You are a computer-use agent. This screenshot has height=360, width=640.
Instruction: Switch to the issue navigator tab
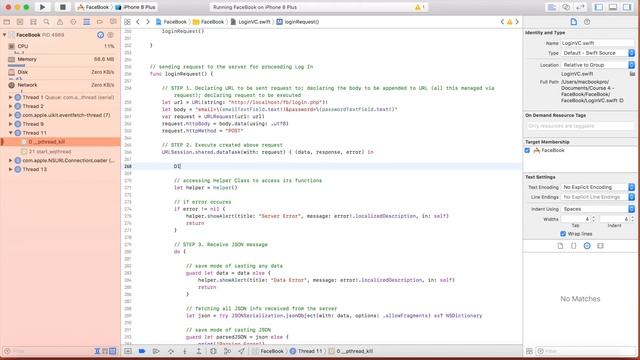[x=60, y=22]
